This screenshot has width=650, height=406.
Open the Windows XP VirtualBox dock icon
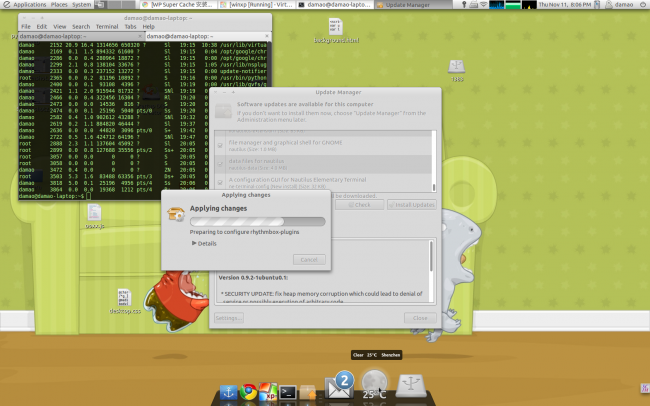(x=268, y=391)
